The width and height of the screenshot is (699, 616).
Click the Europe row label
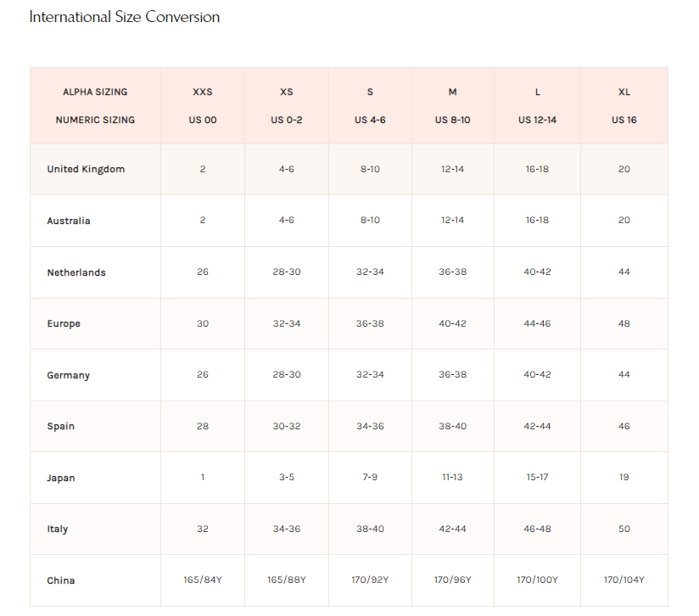pos(64,323)
